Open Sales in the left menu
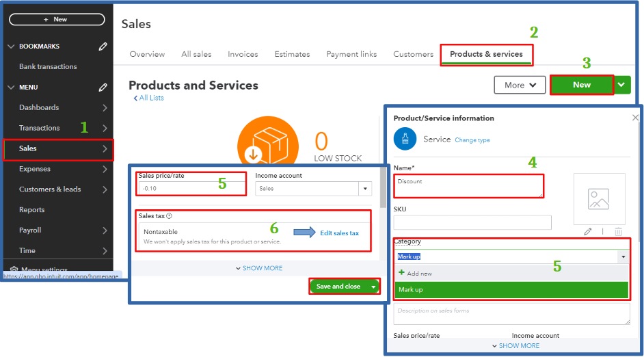The width and height of the screenshot is (644, 357). click(58, 148)
